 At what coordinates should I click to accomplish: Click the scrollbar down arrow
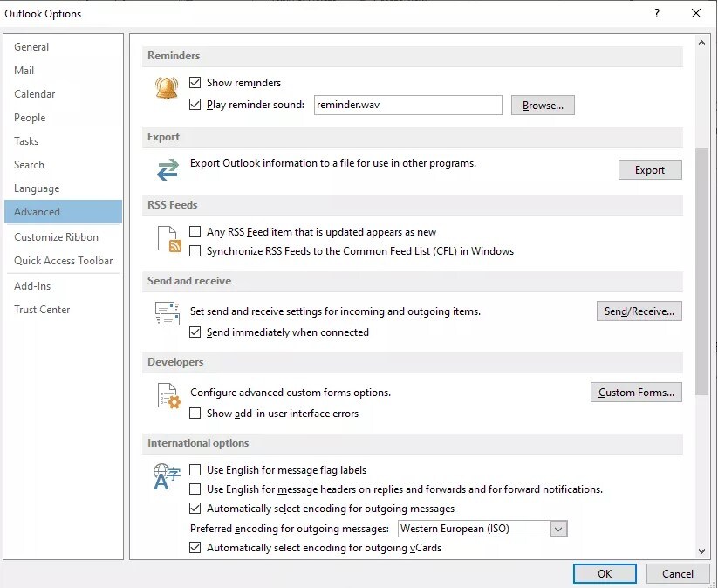pyautogui.click(x=701, y=550)
